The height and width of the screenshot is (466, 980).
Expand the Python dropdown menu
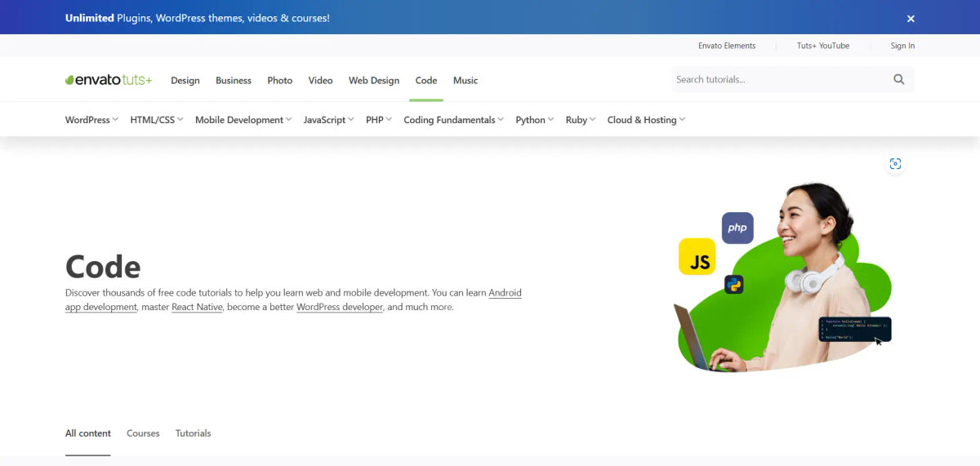535,120
